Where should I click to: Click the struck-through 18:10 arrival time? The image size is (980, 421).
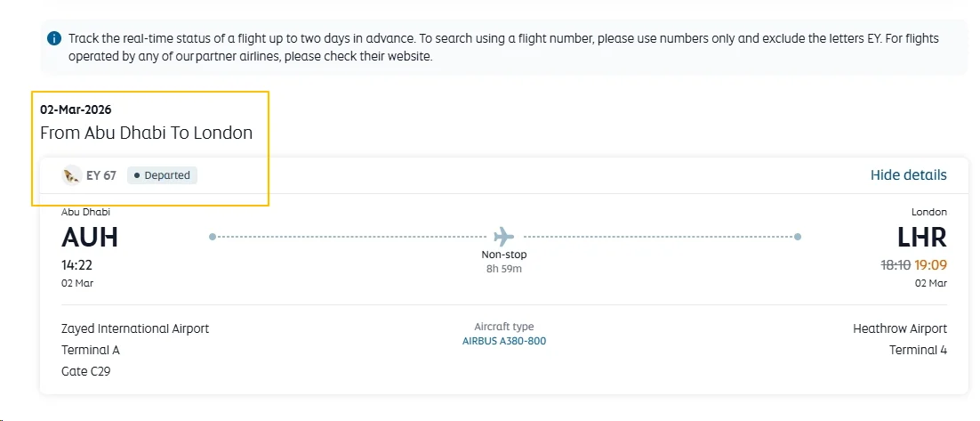tap(896, 265)
